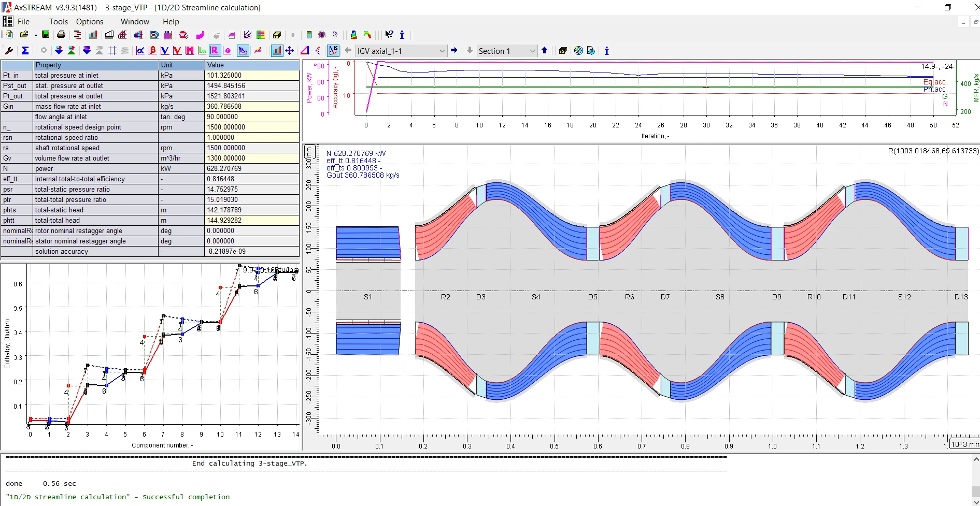Toggle the pressed bar chart view button
Image resolution: width=980 pixels, height=506 pixels.
click(x=277, y=51)
